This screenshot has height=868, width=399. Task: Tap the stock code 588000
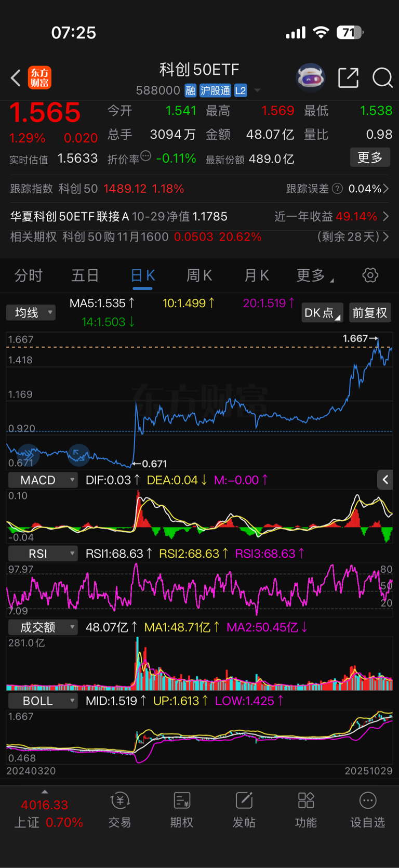pos(158,90)
